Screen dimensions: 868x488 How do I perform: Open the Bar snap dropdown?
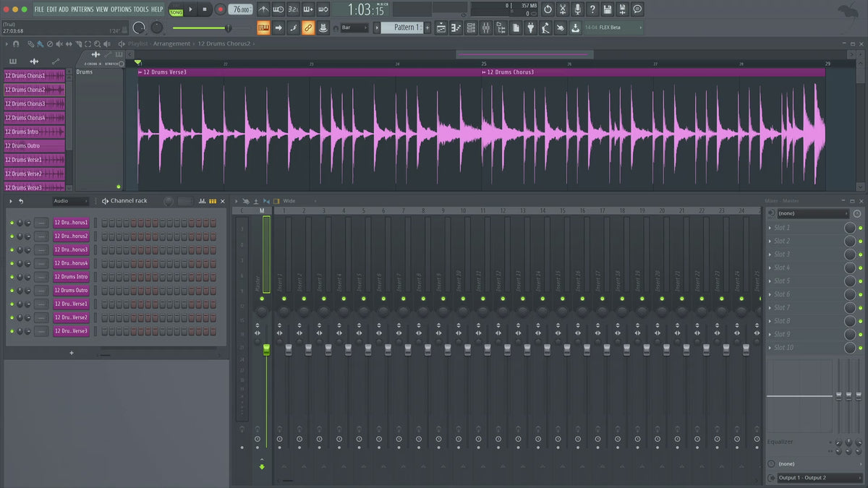coord(354,27)
